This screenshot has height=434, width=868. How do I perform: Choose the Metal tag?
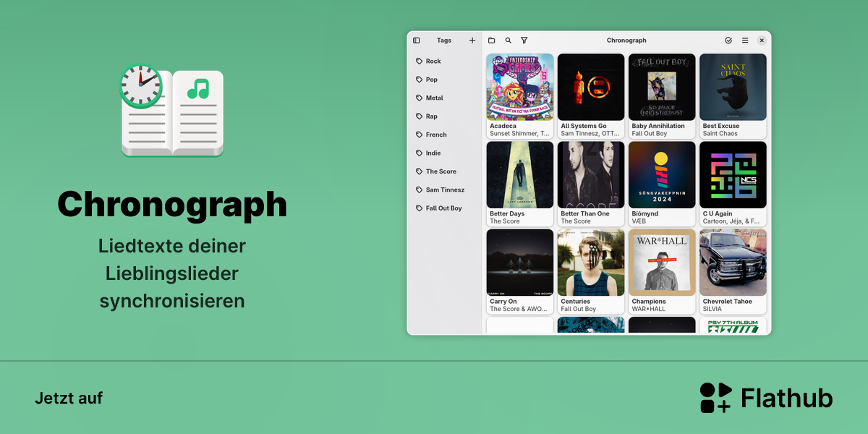[x=445, y=98]
